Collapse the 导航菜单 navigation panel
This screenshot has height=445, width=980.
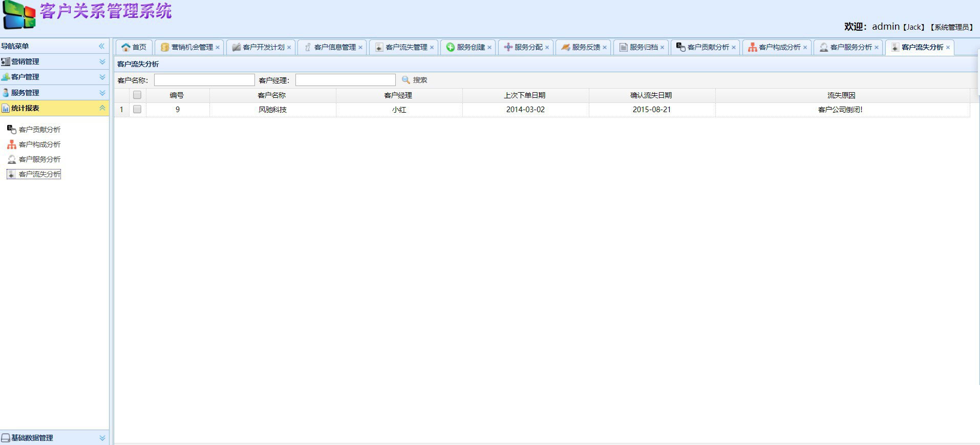tap(101, 46)
